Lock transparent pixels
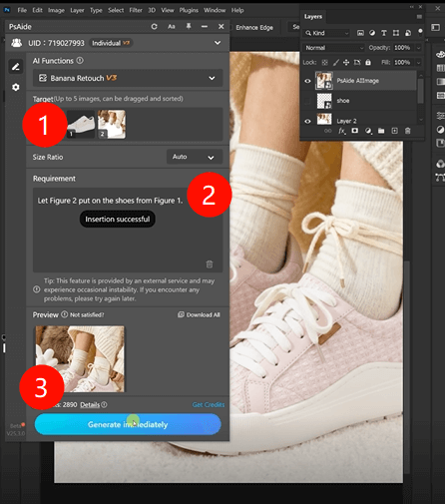Screen dimensions: 445x504 [325, 62]
